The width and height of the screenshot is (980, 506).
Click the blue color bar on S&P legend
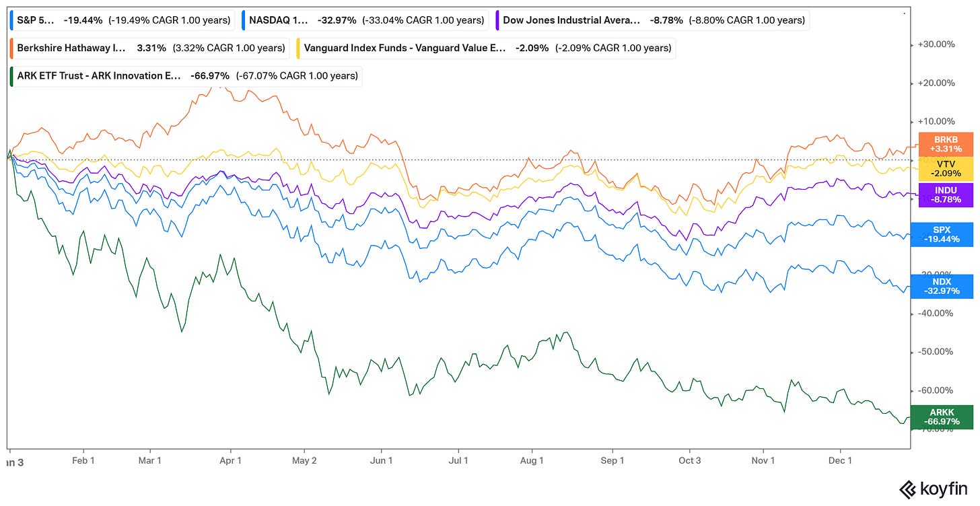(x=13, y=20)
